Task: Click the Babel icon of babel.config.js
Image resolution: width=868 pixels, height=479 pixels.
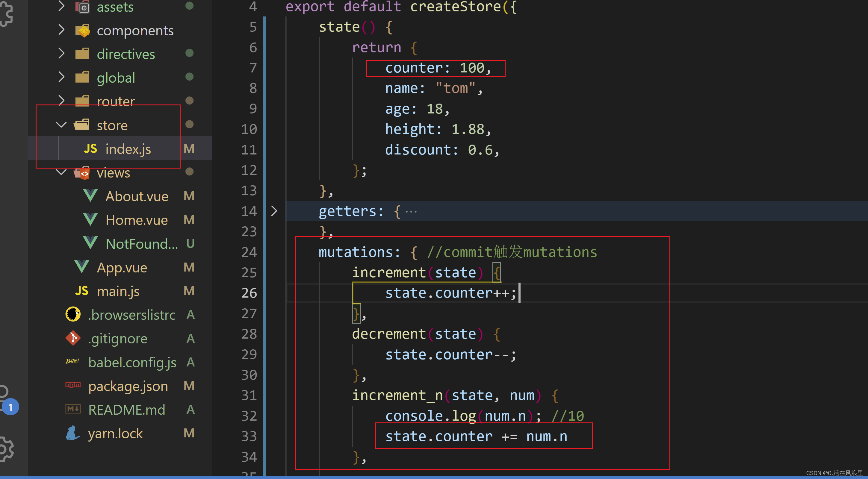Action: pos(73,361)
